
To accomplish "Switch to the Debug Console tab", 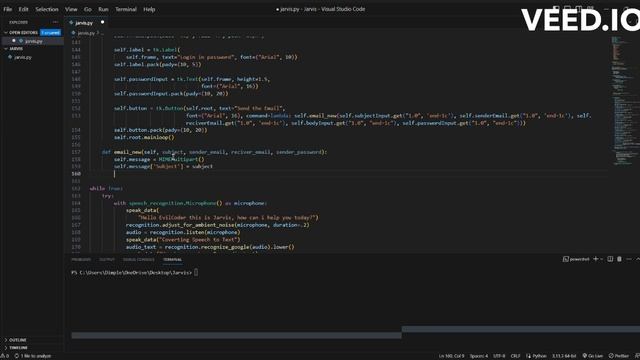I will point(139,260).
